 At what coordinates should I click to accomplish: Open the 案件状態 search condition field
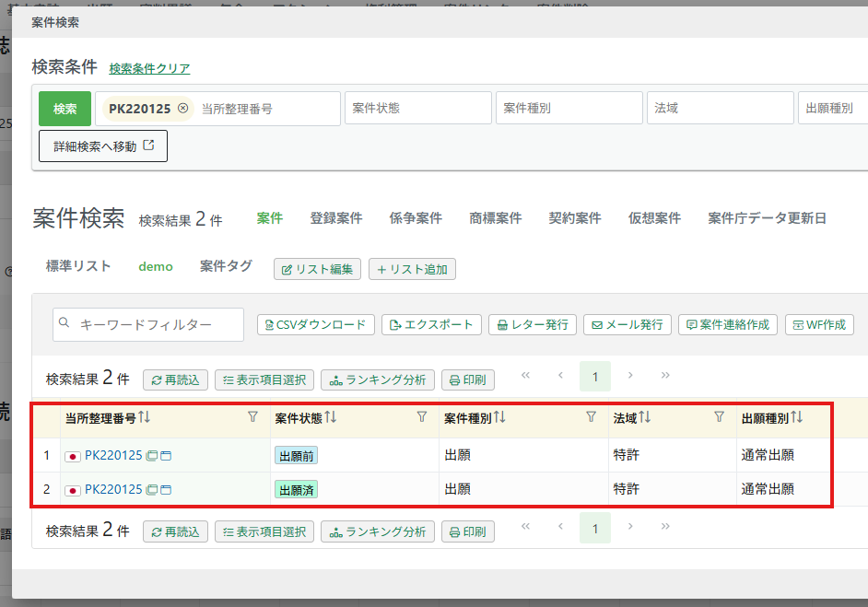(x=417, y=108)
